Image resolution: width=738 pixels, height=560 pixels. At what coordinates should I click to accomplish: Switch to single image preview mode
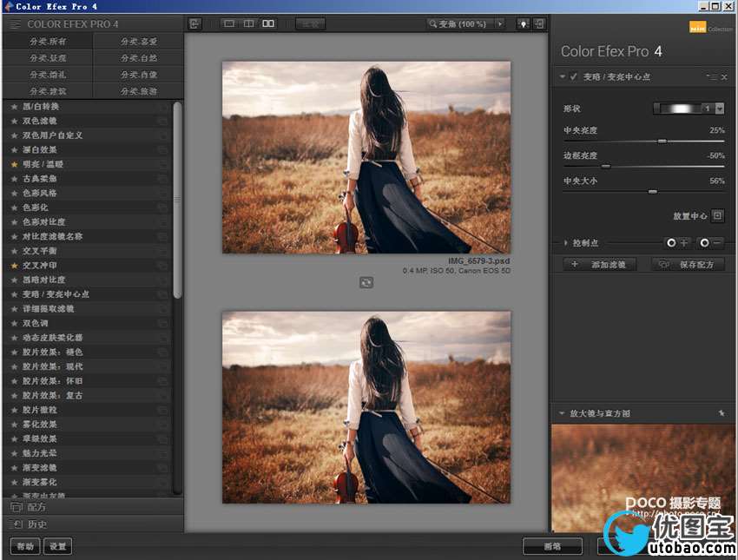[229, 23]
